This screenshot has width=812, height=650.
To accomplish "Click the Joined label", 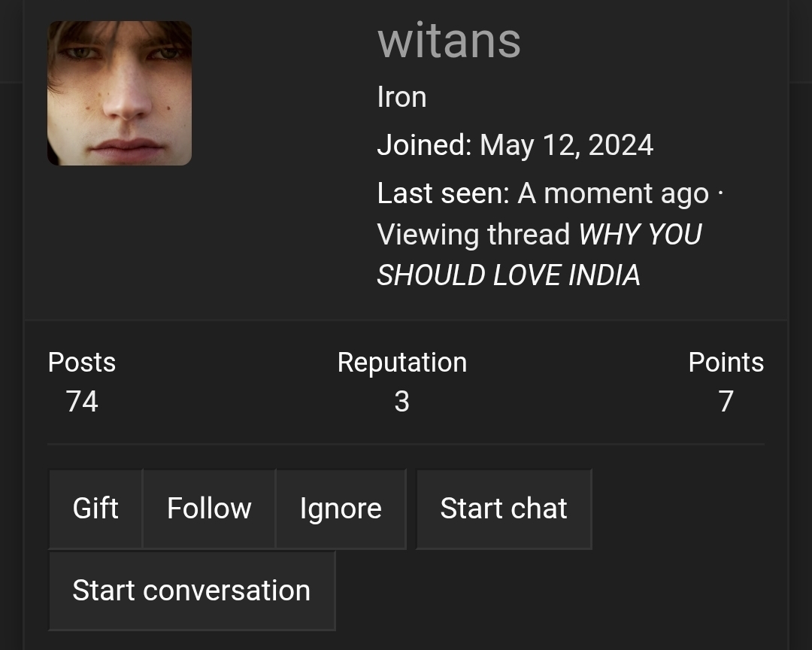I will [423, 145].
